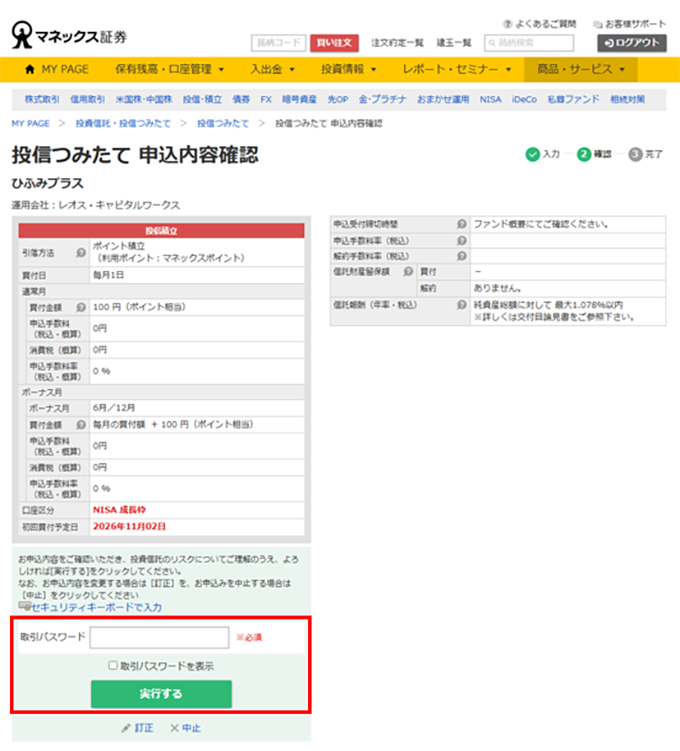Select 投信・積立 in sub navigation
Screen dimensions: 680x751
(x=202, y=99)
